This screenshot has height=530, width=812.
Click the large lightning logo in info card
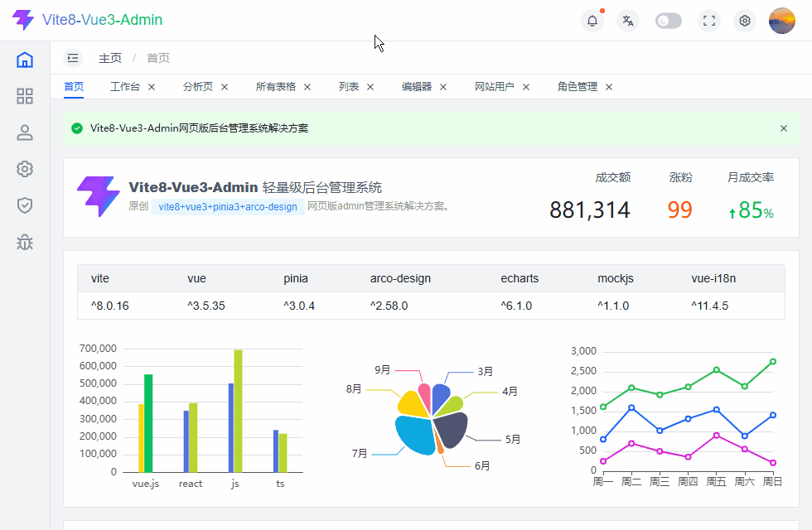[99, 196]
